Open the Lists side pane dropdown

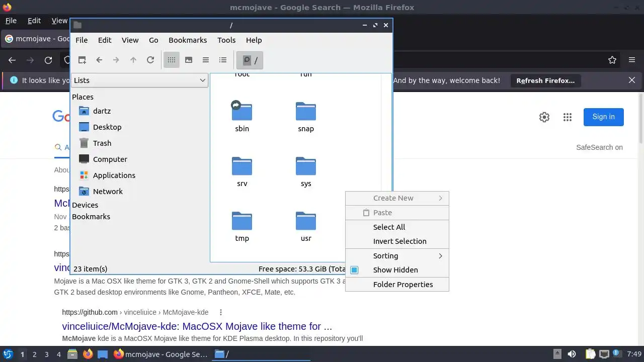point(139,80)
